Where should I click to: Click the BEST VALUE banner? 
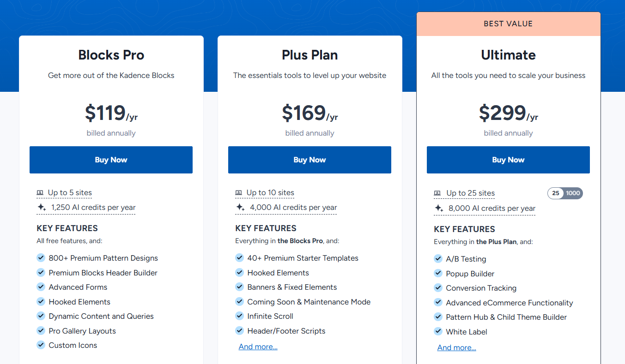[x=508, y=23]
